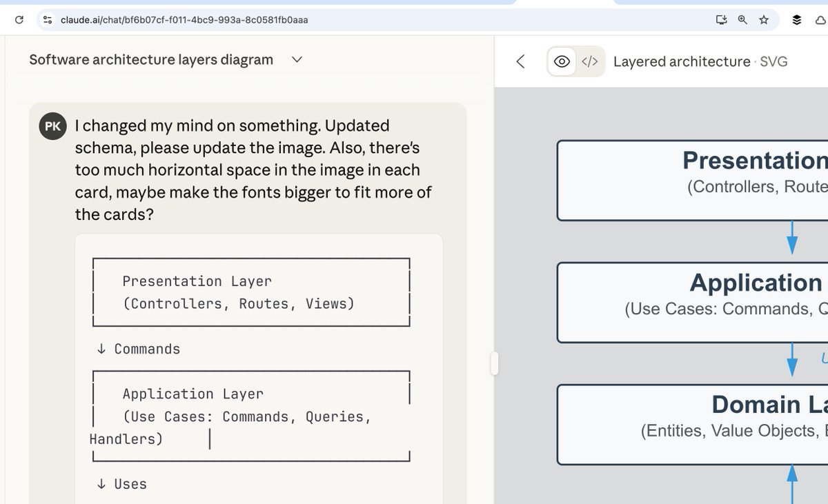Expand the chat title dropdown chevron
The height and width of the screenshot is (504, 828).
[297, 60]
